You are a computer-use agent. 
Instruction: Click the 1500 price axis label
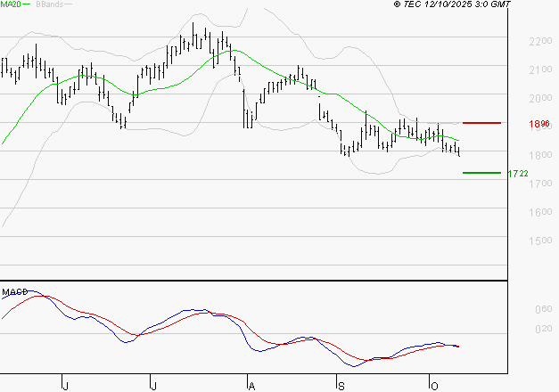pyautogui.click(x=540, y=241)
